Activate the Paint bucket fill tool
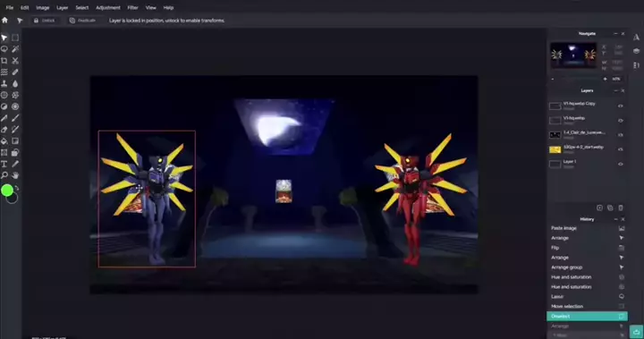Image resolution: width=644 pixels, height=339 pixels. coord(4,141)
